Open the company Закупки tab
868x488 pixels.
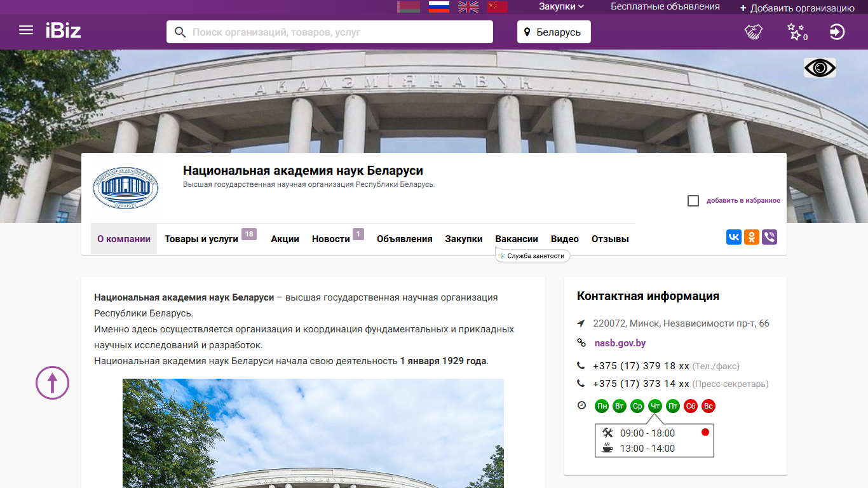pyautogui.click(x=464, y=239)
